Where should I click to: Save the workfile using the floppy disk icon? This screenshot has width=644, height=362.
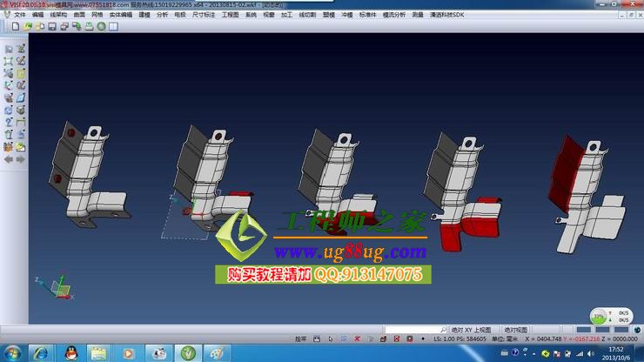click(52, 27)
